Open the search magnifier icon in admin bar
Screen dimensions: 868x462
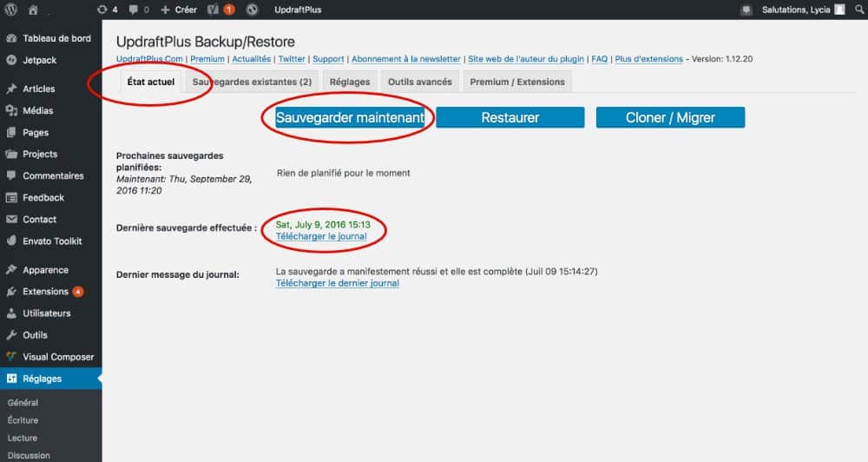[x=859, y=10]
